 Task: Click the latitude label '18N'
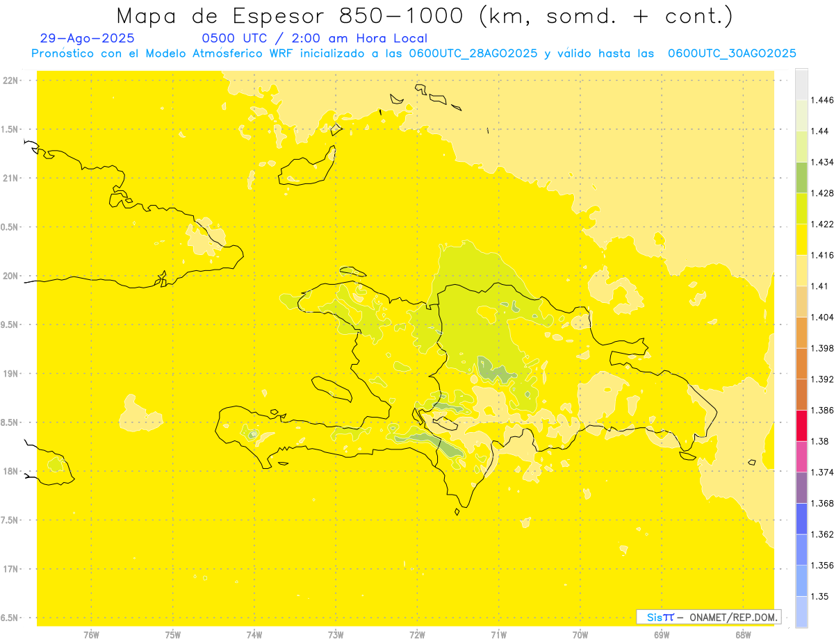pos(10,471)
